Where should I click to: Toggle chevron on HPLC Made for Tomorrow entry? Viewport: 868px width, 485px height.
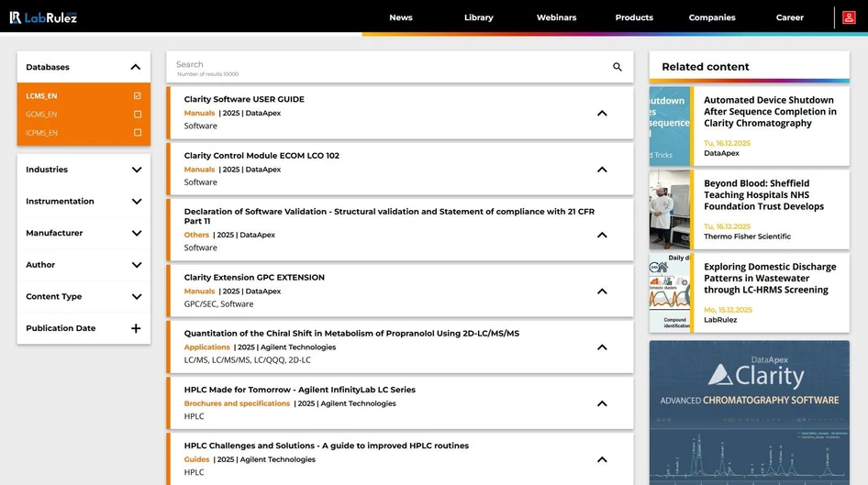click(x=602, y=403)
